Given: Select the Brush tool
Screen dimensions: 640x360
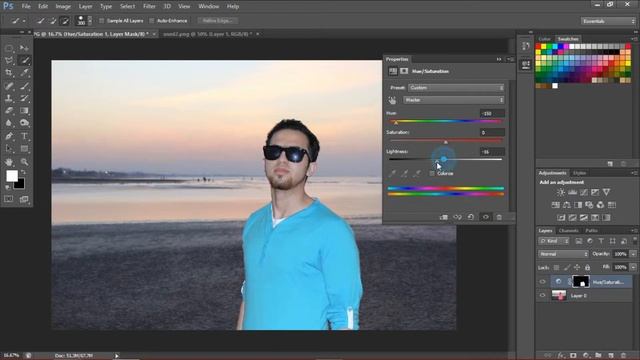Looking at the screenshot, I should tap(24, 86).
